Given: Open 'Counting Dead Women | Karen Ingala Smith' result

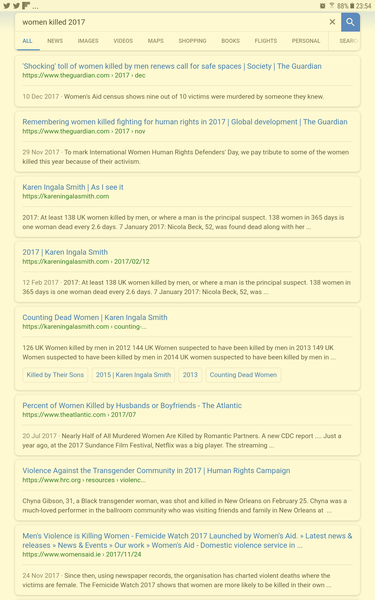Looking at the screenshot, I should point(95,317).
